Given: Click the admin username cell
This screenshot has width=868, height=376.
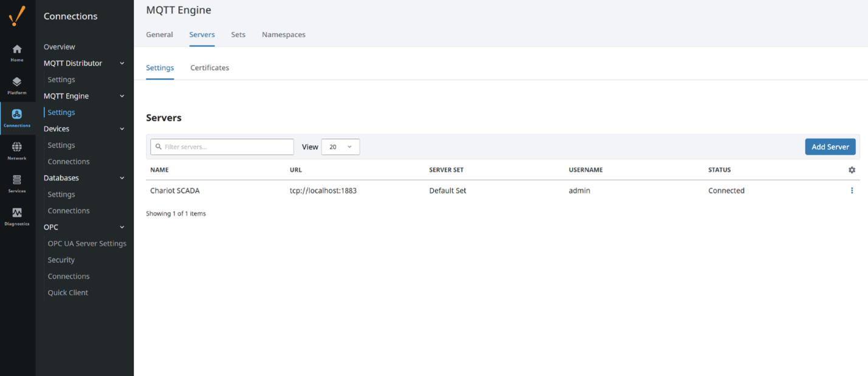Looking at the screenshot, I should click(579, 191).
